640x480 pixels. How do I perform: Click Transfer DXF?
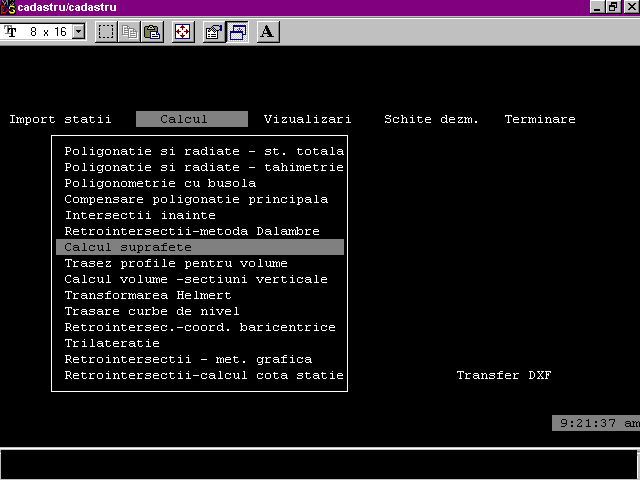(503, 375)
